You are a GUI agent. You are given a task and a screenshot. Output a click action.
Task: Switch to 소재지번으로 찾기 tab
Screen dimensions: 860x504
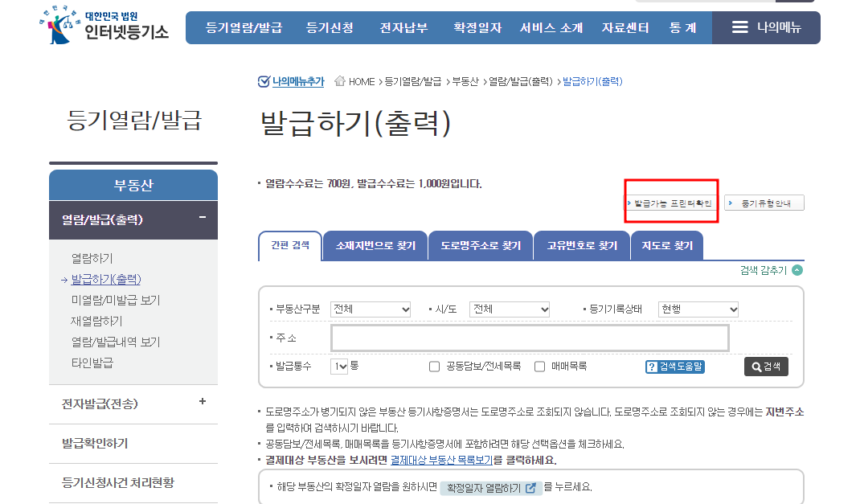point(375,246)
